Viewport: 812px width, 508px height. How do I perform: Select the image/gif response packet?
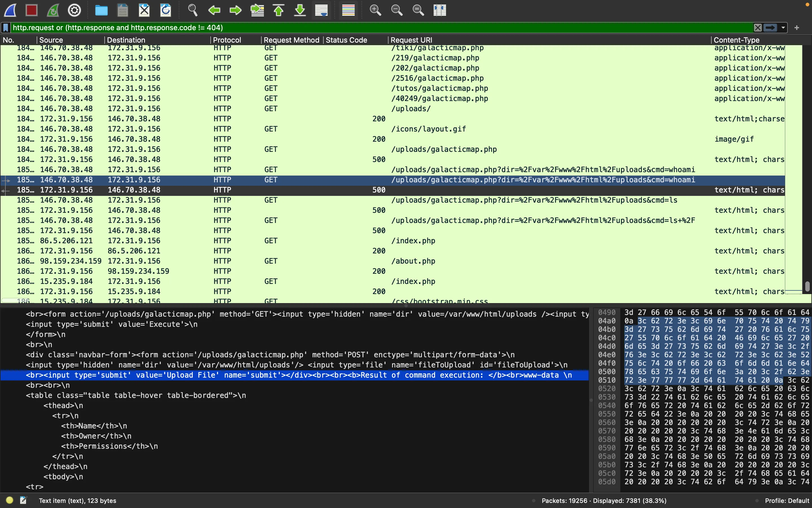pos(392,139)
